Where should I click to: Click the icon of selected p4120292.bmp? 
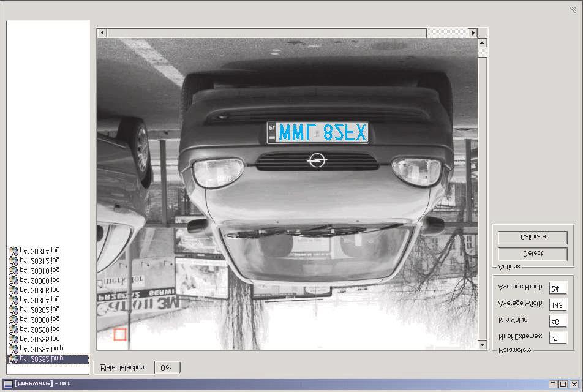coord(13,360)
